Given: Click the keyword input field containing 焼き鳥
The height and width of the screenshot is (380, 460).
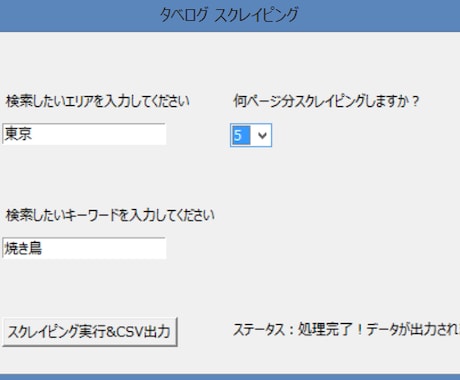Looking at the screenshot, I should (x=84, y=248).
